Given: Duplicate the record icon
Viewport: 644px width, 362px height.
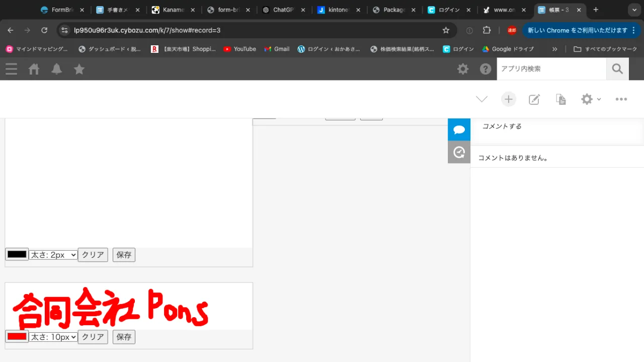Looking at the screenshot, I should coord(560,99).
